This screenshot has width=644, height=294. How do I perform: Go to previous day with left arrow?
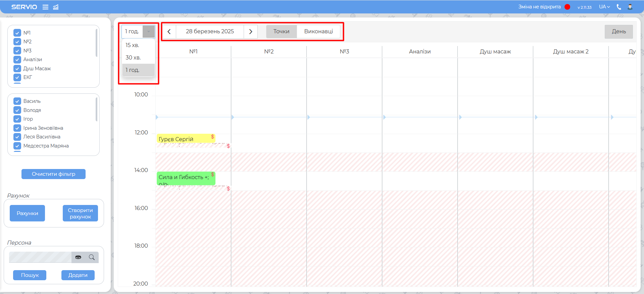tap(169, 32)
